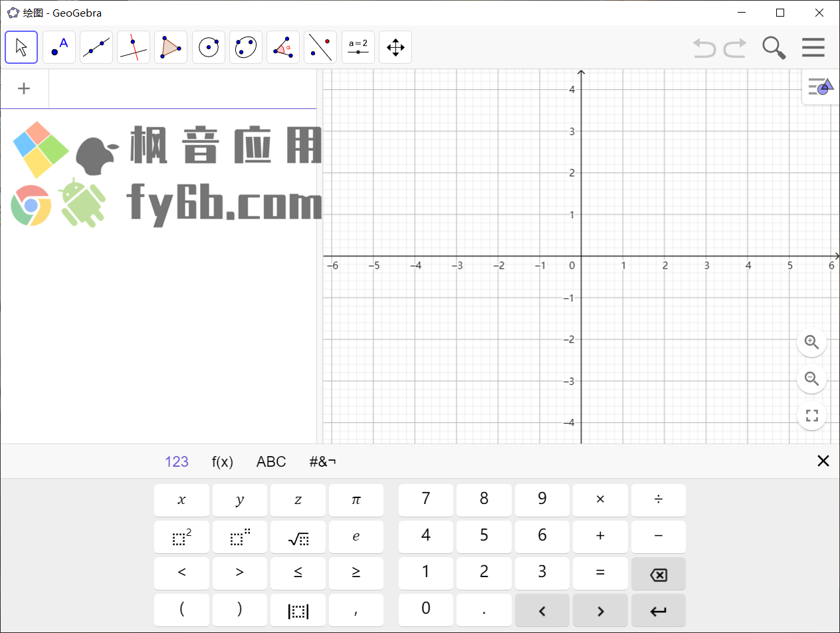Select the Slider tool (a=2)

358,47
